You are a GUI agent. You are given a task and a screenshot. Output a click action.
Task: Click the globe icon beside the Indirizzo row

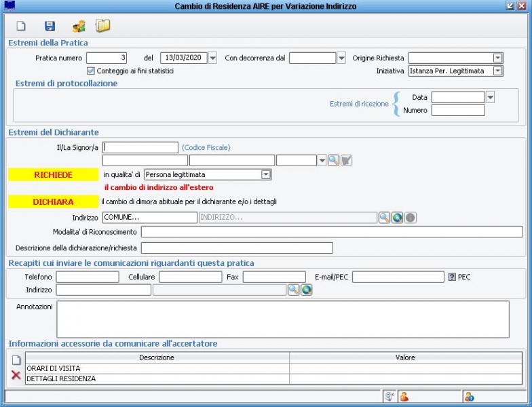(x=397, y=218)
